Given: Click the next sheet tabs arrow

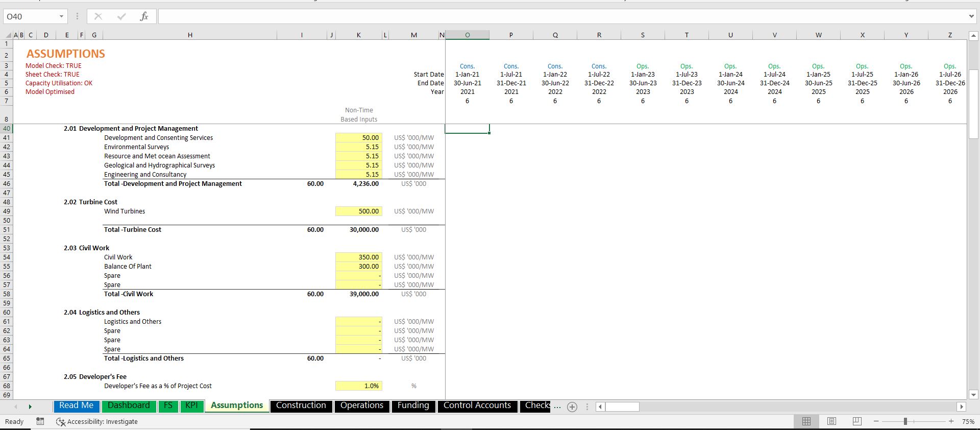Looking at the screenshot, I should (x=30, y=407).
